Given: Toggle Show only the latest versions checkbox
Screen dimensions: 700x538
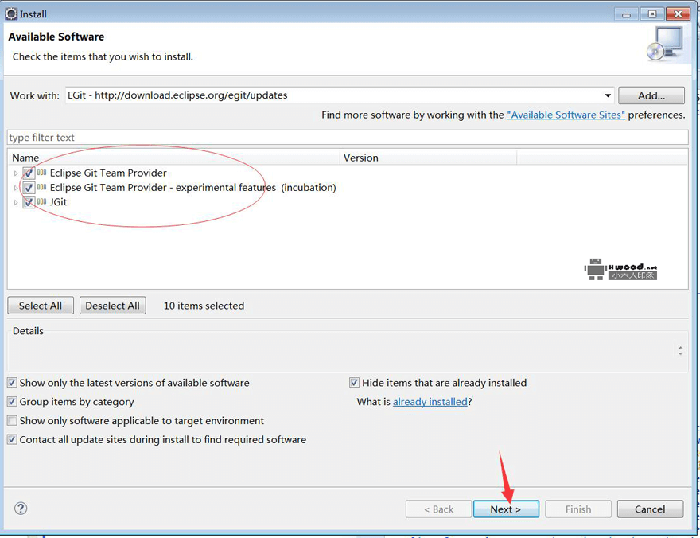Looking at the screenshot, I should pos(12,383).
